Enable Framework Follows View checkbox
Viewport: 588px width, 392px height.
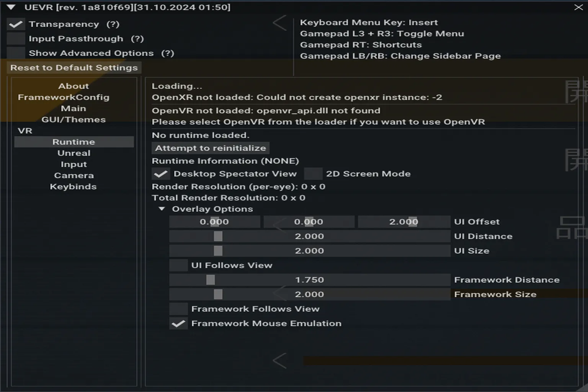178,309
